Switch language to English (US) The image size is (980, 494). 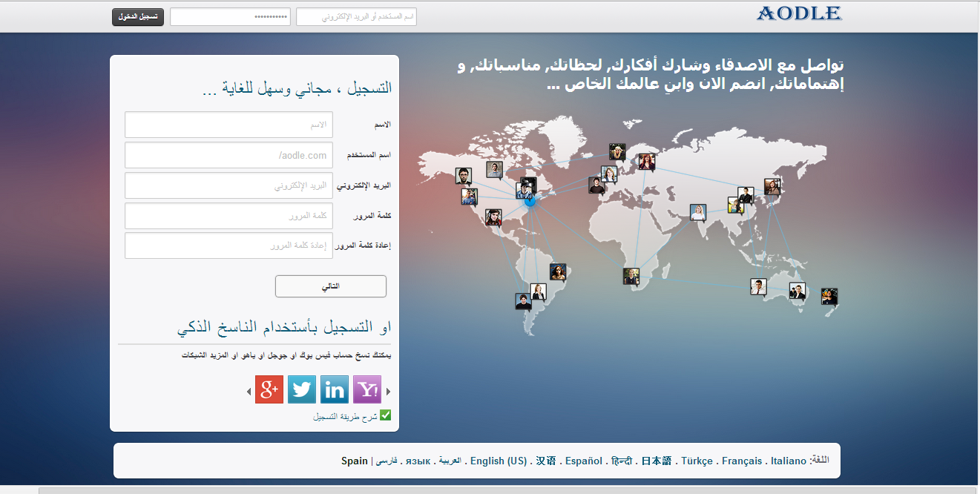click(499, 461)
